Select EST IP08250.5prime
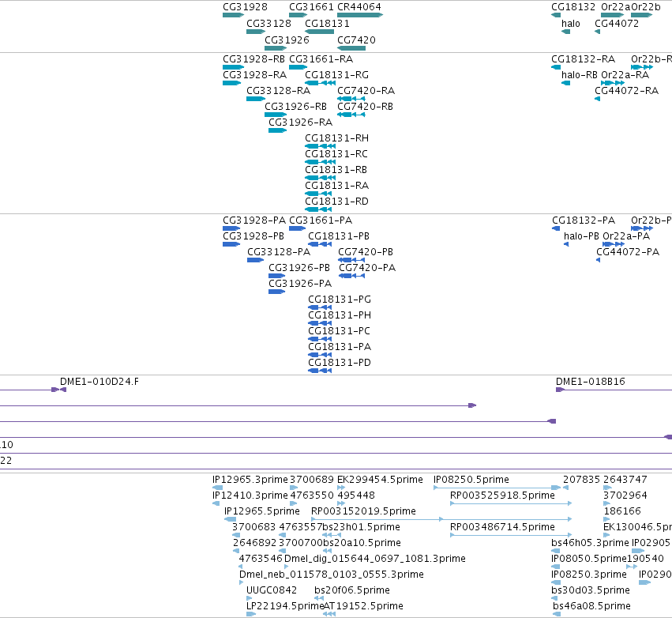This screenshot has width=672, height=618. [497, 488]
